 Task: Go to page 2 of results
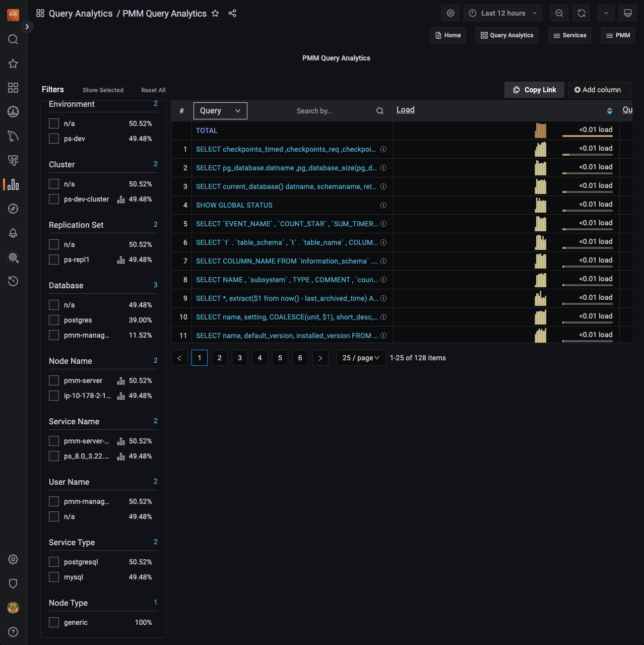(220, 358)
